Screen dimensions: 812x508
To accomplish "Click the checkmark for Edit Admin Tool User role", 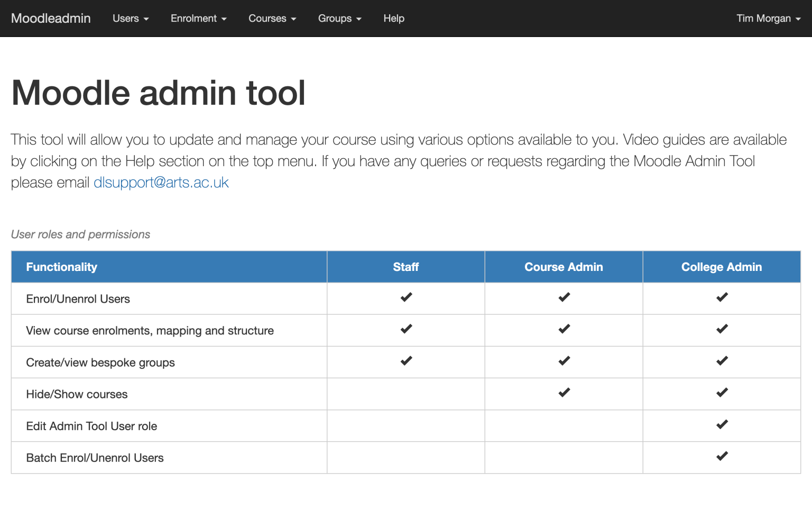I will point(721,425).
